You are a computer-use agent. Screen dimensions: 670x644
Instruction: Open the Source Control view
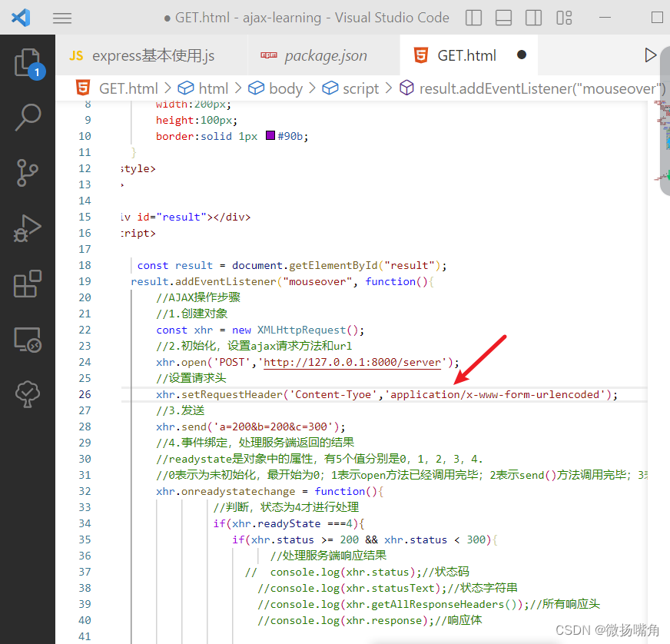(28, 173)
